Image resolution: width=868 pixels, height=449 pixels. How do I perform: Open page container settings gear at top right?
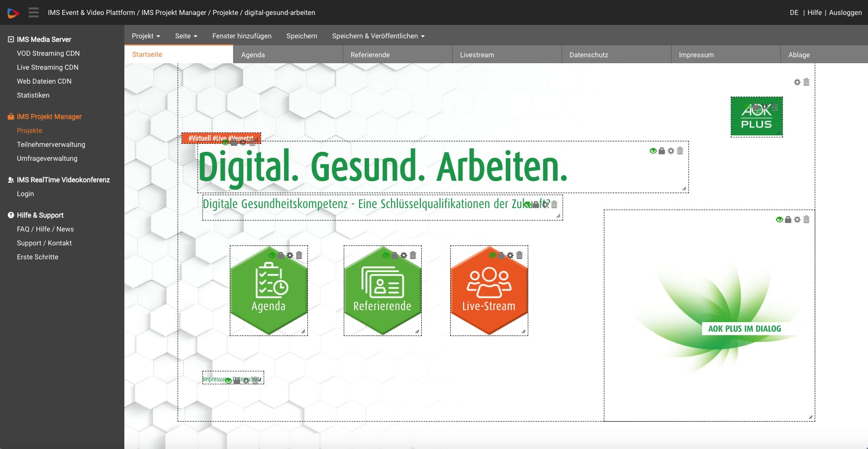tap(797, 82)
